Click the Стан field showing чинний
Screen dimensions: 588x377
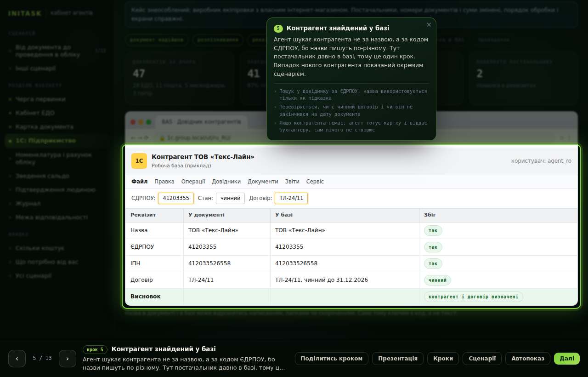(230, 198)
